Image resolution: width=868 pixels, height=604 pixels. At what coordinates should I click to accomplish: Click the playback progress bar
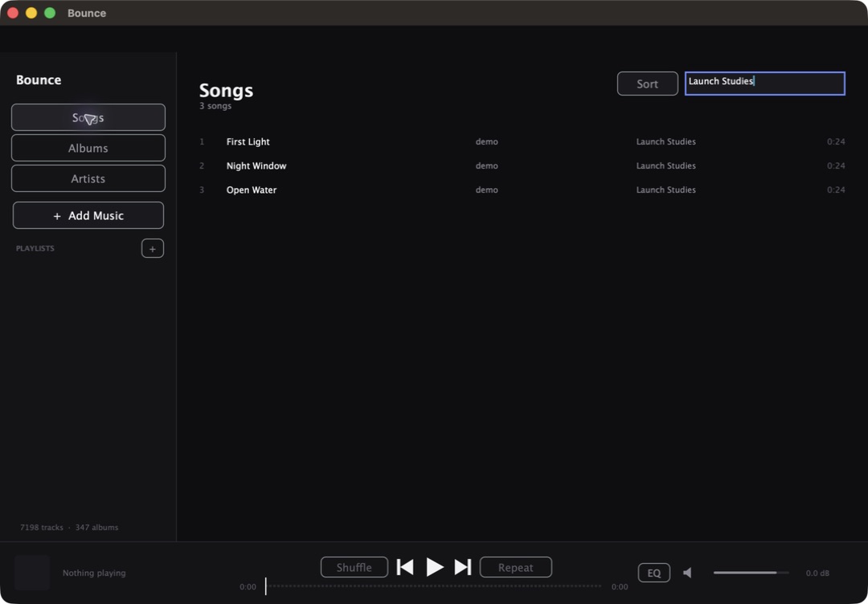click(433, 586)
